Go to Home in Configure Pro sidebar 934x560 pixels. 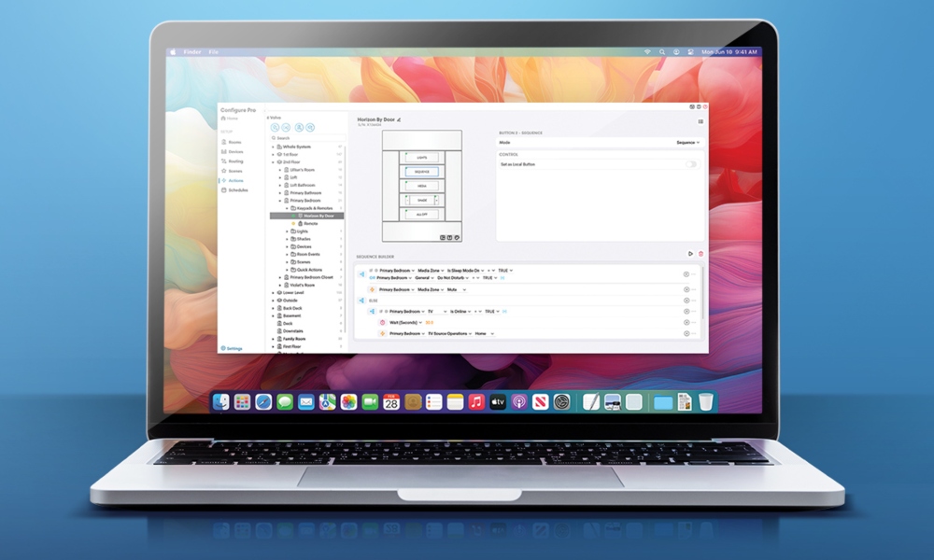[x=229, y=119]
